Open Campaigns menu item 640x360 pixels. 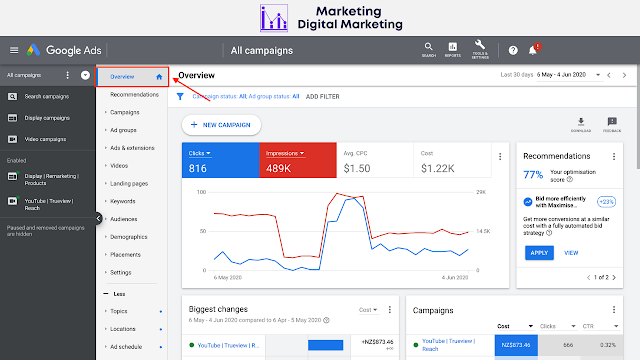[x=124, y=112]
